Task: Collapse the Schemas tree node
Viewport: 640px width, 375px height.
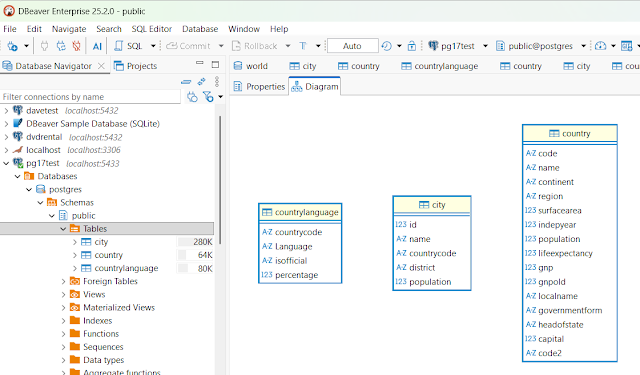Action: [x=40, y=202]
